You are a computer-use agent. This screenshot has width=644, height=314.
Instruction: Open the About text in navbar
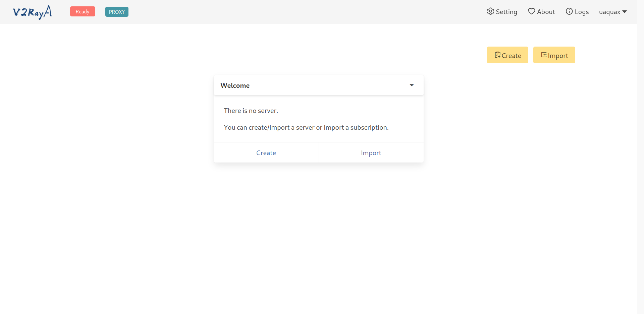pyautogui.click(x=546, y=12)
